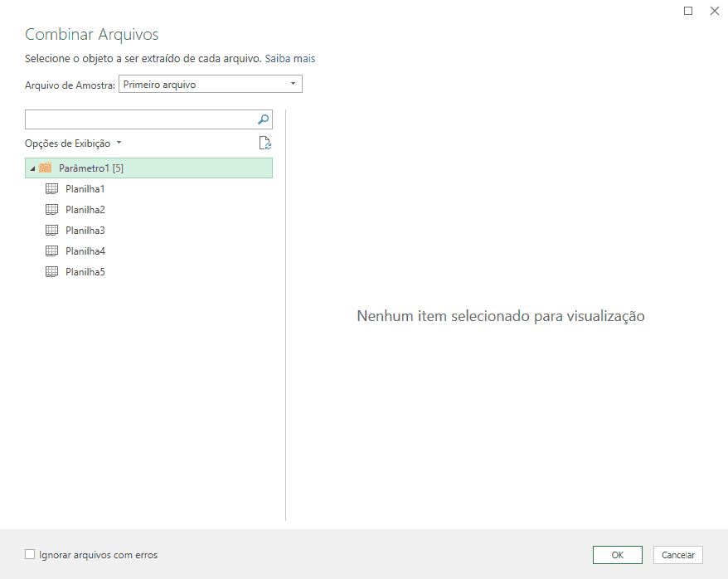728x579 pixels.
Task: Click the search magnifier icon
Action: 263,119
